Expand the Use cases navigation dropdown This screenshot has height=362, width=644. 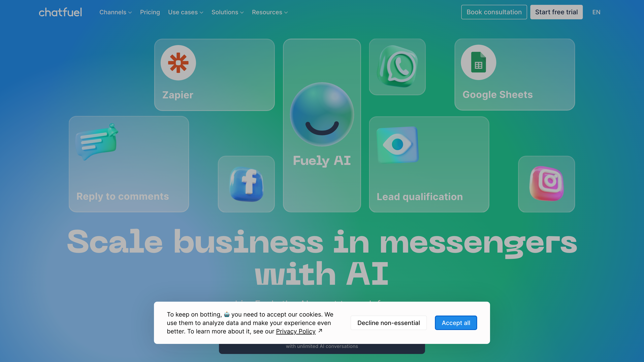(x=185, y=12)
